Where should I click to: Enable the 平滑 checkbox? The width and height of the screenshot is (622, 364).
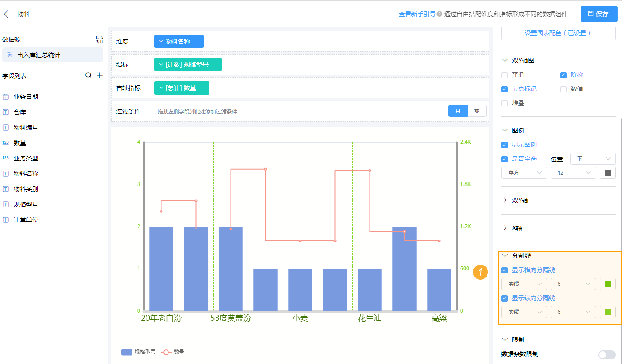(504, 75)
